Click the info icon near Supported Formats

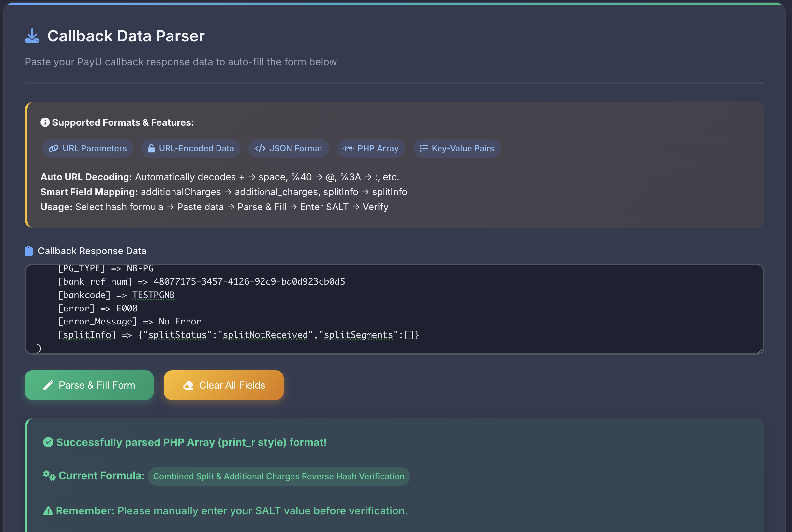pos(45,122)
